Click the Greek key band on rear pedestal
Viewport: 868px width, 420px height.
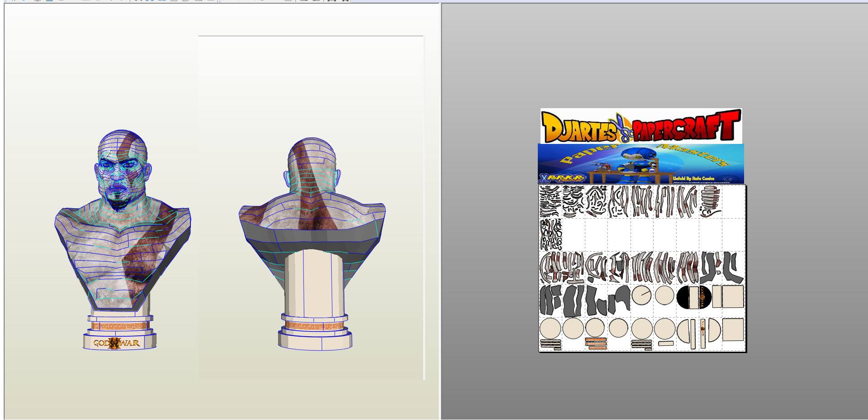314,326
